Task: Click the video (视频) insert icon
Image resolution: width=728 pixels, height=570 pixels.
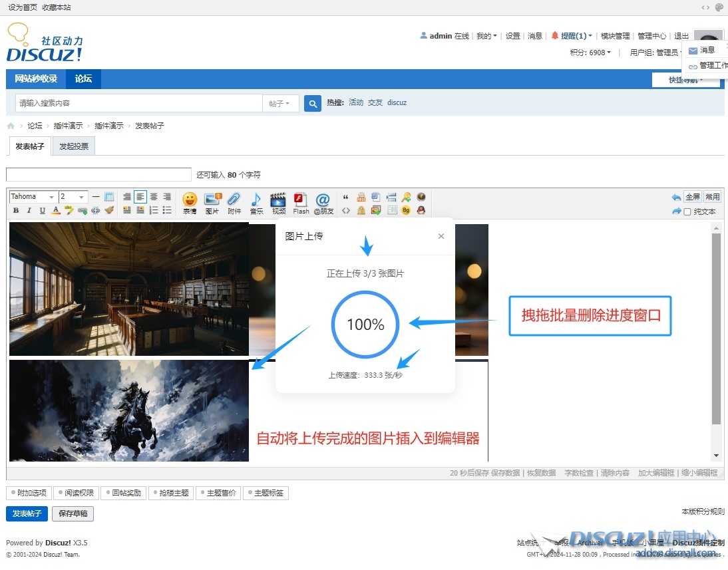Action: (278, 202)
